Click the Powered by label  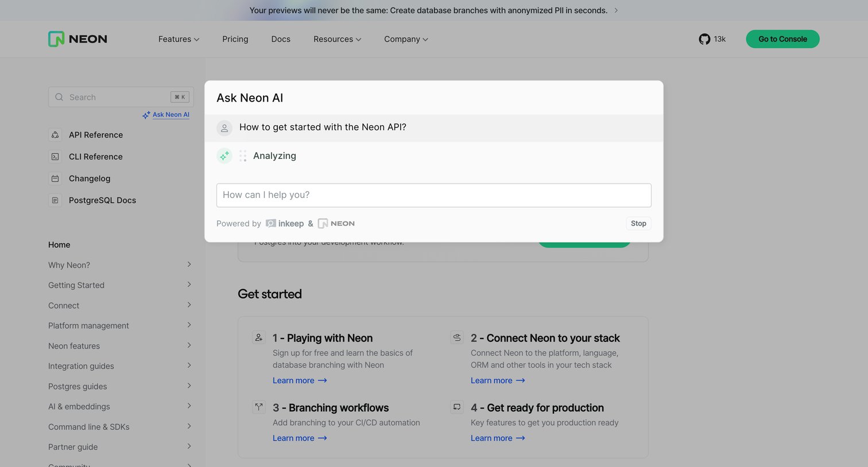point(239,224)
